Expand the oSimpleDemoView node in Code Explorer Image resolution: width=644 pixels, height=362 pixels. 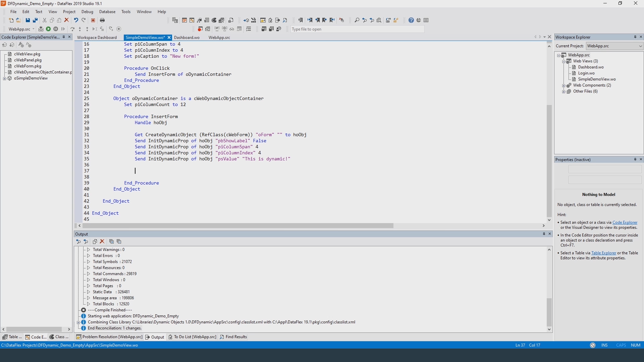click(x=5, y=79)
